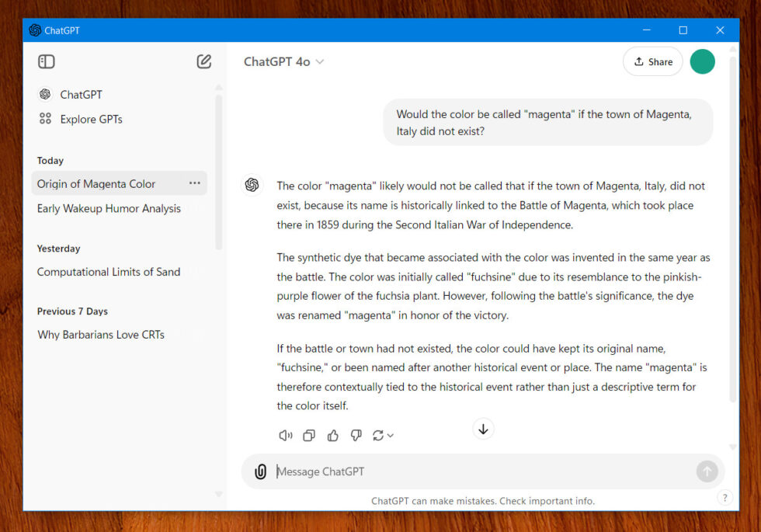Viewport: 761px width, 532px height.
Task: Send the message with the arrow icon
Action: (707, 471)
